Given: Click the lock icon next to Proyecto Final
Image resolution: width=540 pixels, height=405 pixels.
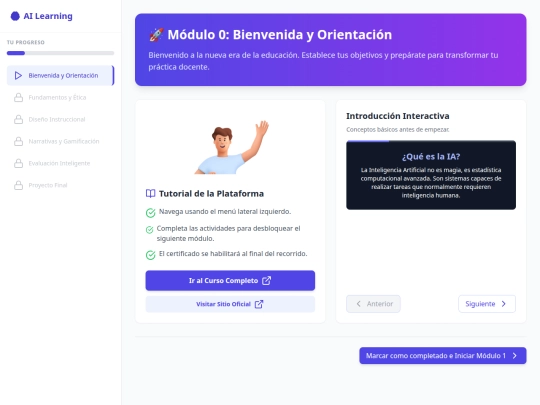Looking at the screenshot, I should [x=18, y=185].
